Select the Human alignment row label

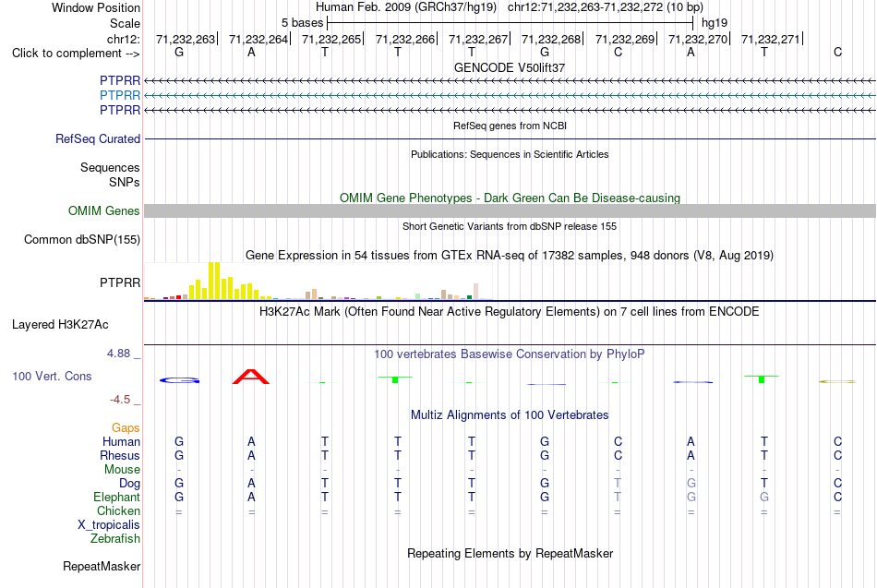pos(121,442)
